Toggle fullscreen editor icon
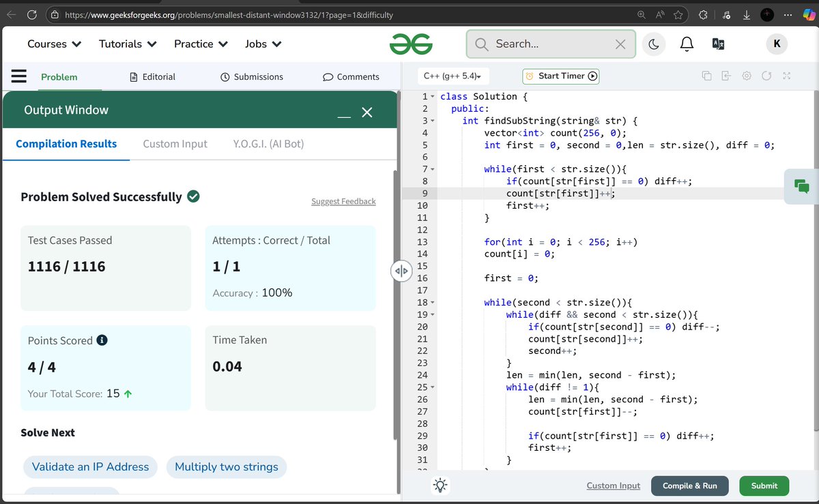This screenshot has height=504, width=819. [x=786, y=76]
